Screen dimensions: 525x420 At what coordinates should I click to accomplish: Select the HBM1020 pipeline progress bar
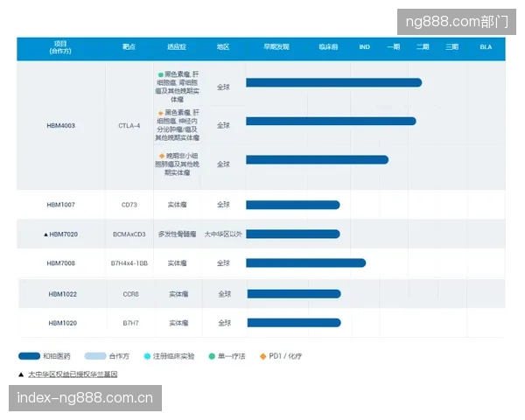[x=294, y=323]
